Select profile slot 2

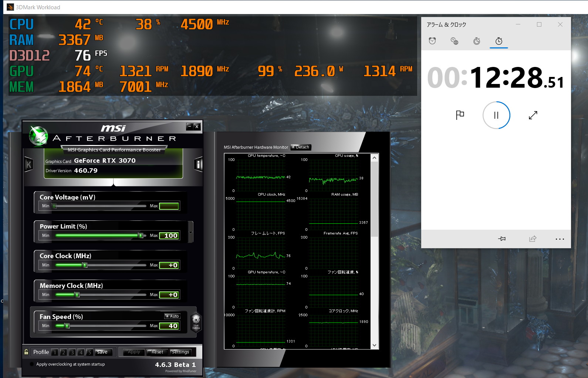[x=63, y=352]
